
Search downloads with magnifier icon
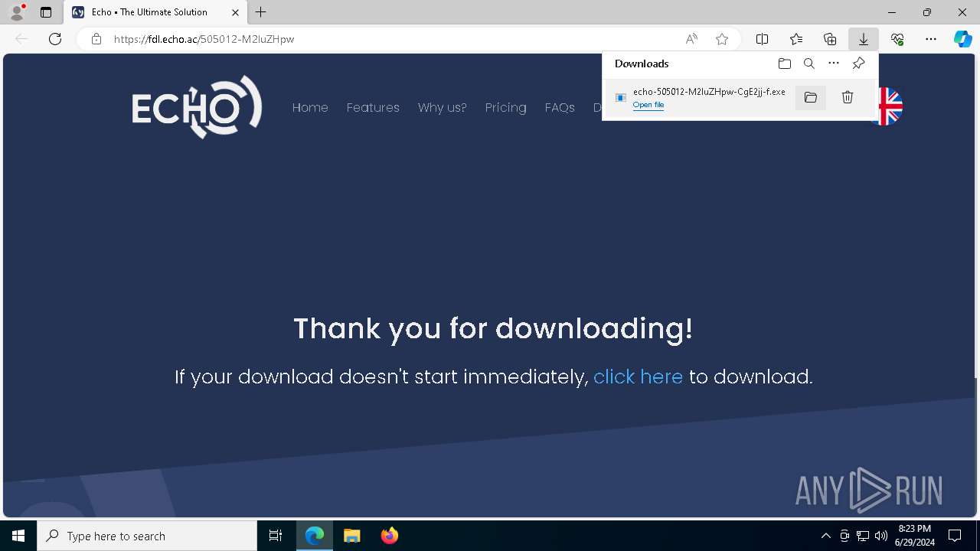point(809,64)
